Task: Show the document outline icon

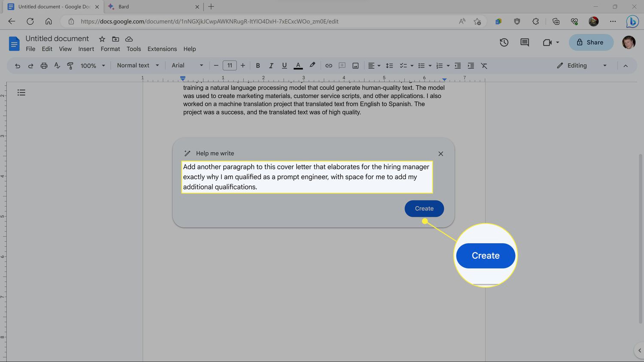Action: (x=21, y=93)
